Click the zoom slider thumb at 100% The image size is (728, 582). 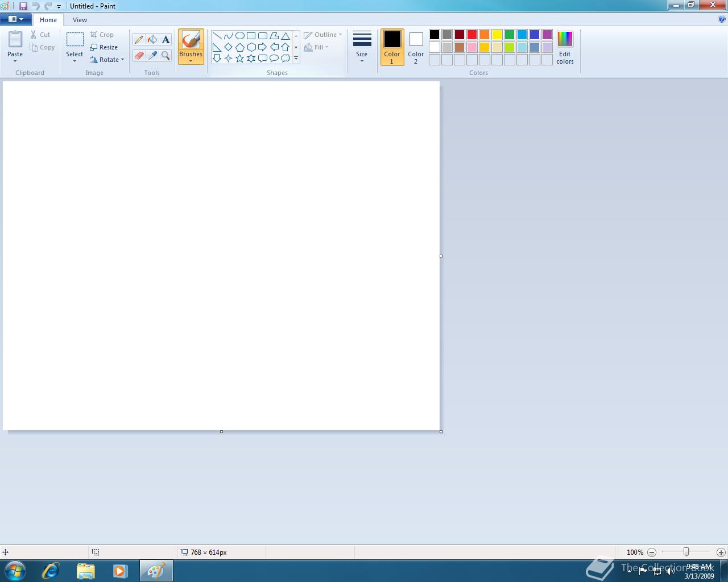pyautogui.click(x=686, y=552)
